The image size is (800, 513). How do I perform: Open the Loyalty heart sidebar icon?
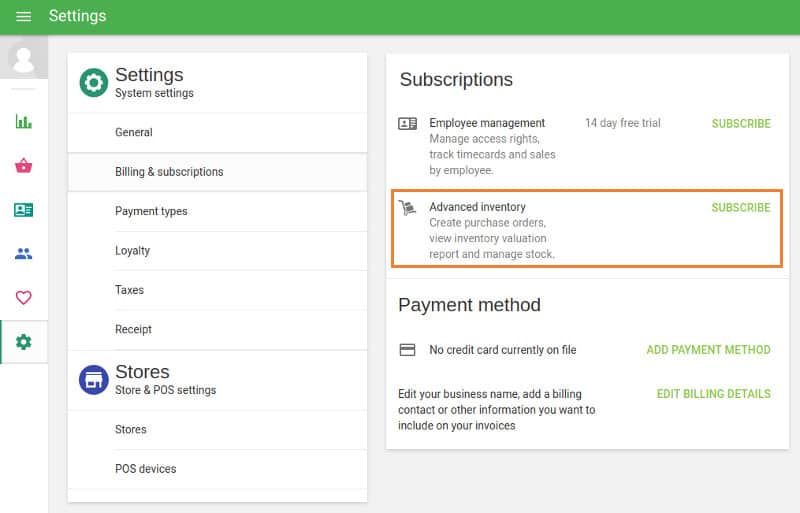(x=23, y=297)
